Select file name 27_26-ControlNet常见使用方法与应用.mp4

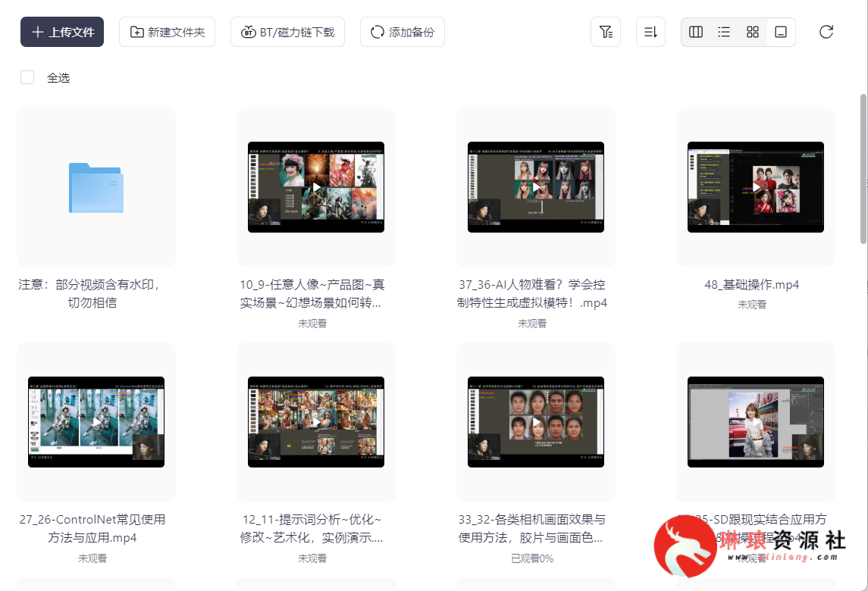[92, 528]
